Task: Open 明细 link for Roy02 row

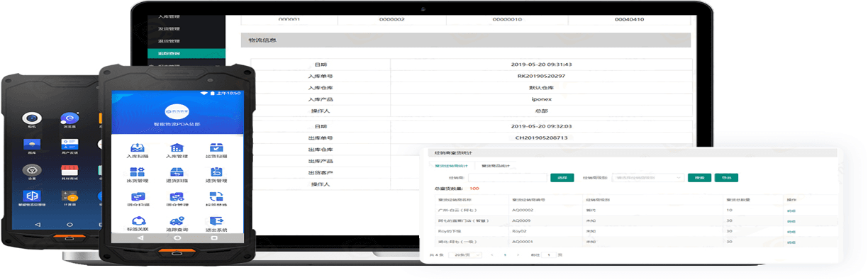Action: 791,231
